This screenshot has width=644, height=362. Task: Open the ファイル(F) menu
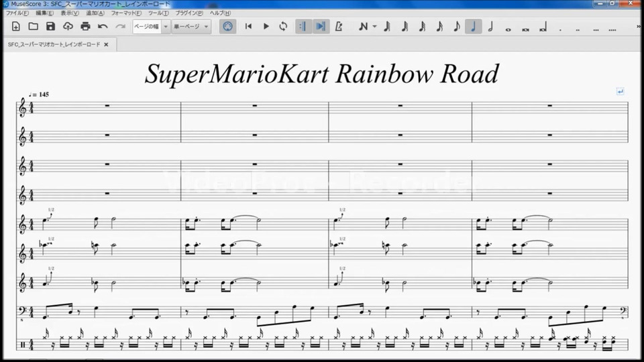click(x=17, y=13)
